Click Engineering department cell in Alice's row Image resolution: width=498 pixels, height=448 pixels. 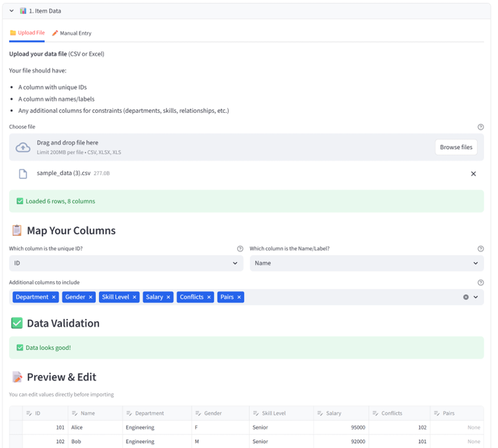point(157,428)
